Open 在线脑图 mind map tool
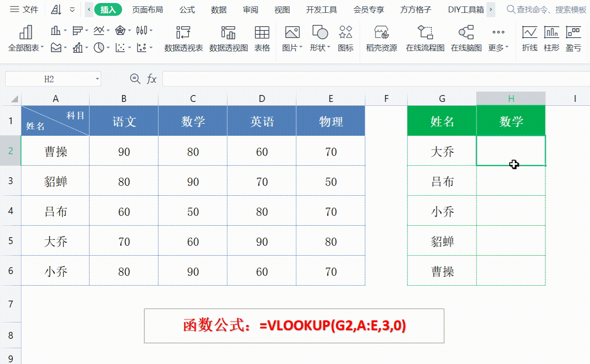This screenshot has height=364, width=590. tap(466, 39)
